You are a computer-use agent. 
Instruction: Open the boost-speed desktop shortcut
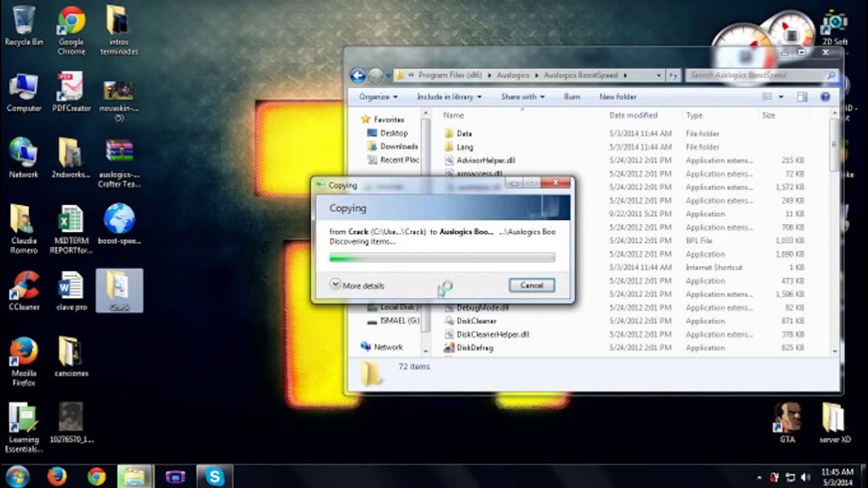(119, 224)
